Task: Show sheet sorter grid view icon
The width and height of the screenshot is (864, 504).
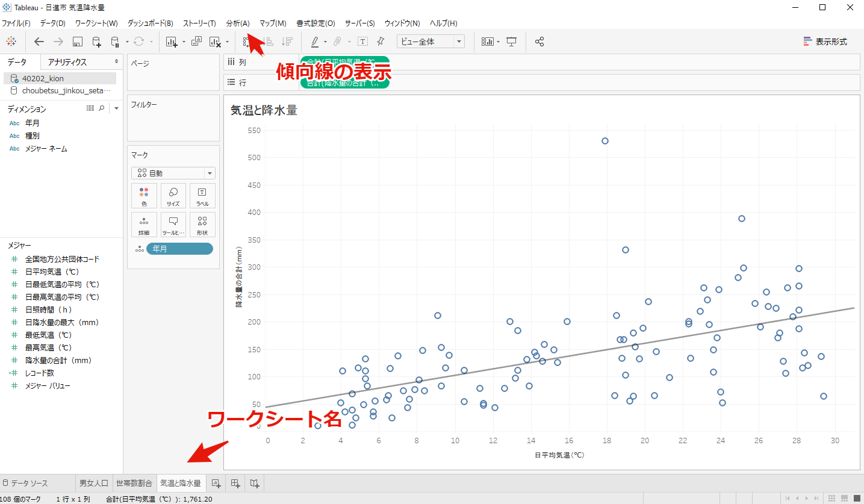Action: tap(832, 498)
